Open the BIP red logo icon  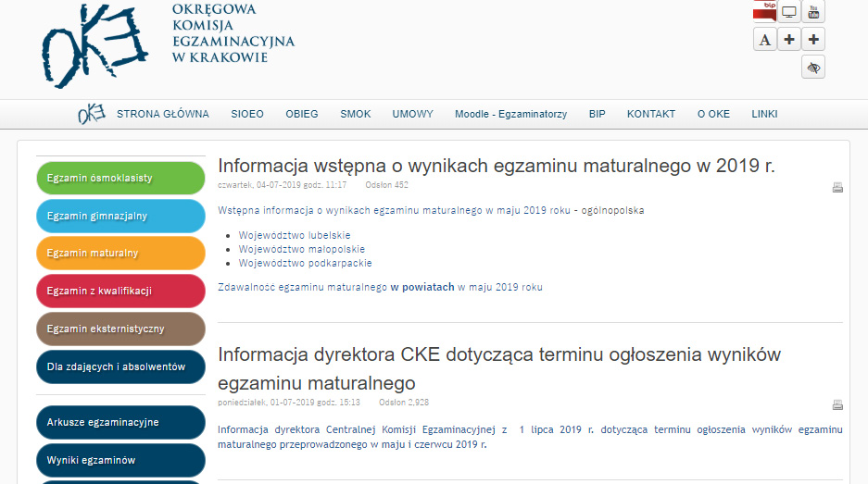click(x=764, y=10)
